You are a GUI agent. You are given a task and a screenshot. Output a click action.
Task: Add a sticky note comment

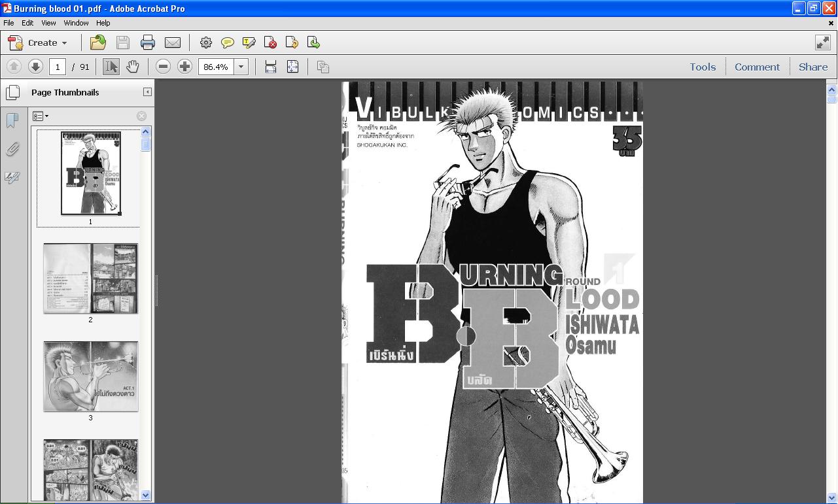(x=228, y=42)
